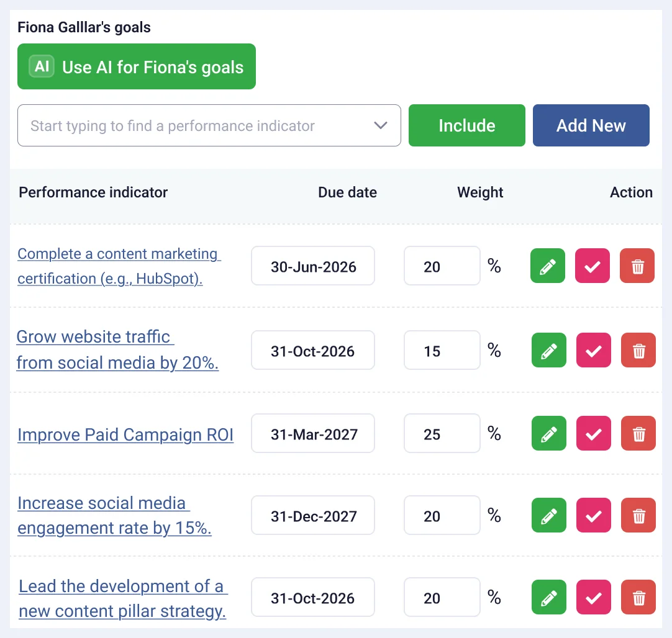Mark social media engagement goal complete

[x=594, y=515]
